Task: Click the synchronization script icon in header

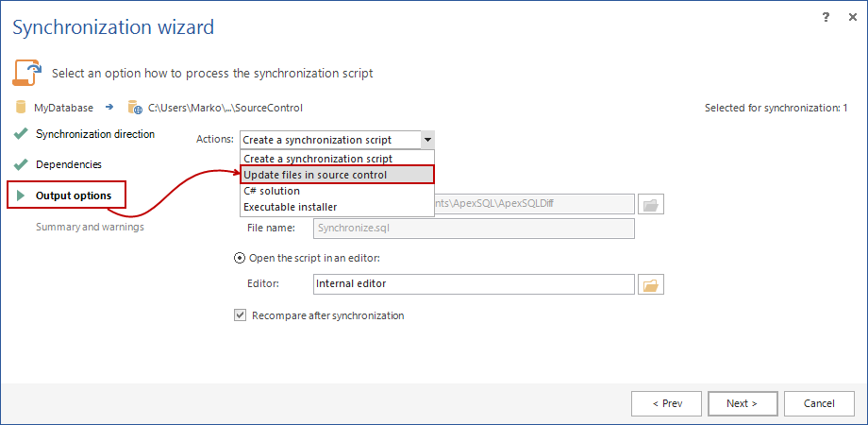Action: (27, 72)
